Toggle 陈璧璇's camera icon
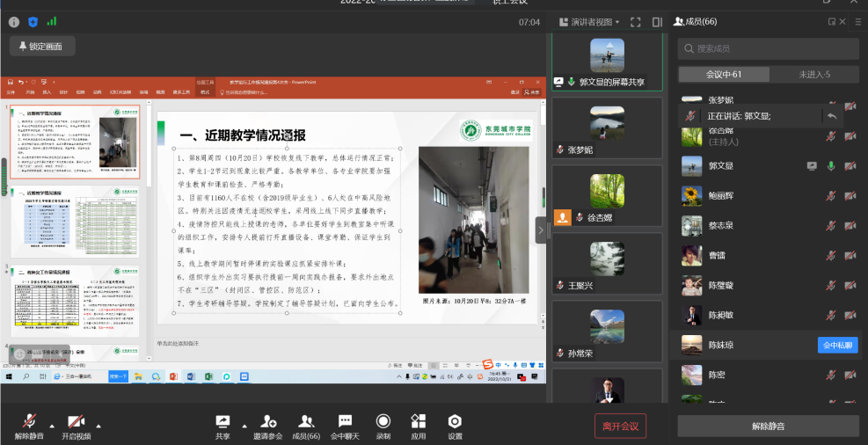The image size is (868, 445). click(850, 285)
